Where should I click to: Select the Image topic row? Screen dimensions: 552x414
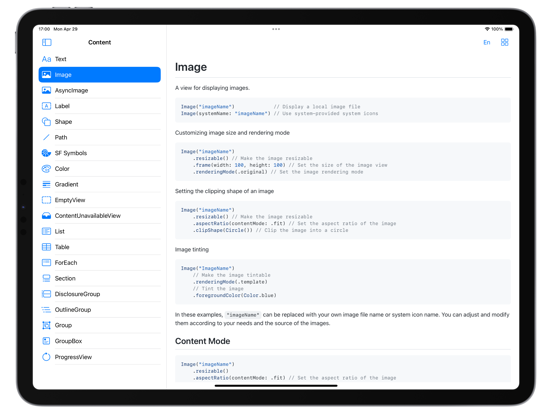pyautogui.click(x=100, y=75)
